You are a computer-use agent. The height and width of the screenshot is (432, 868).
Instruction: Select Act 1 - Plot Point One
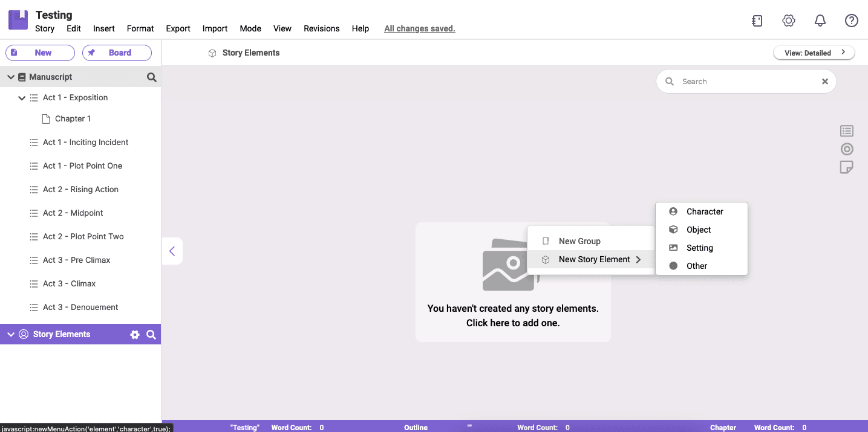[83, 166]
